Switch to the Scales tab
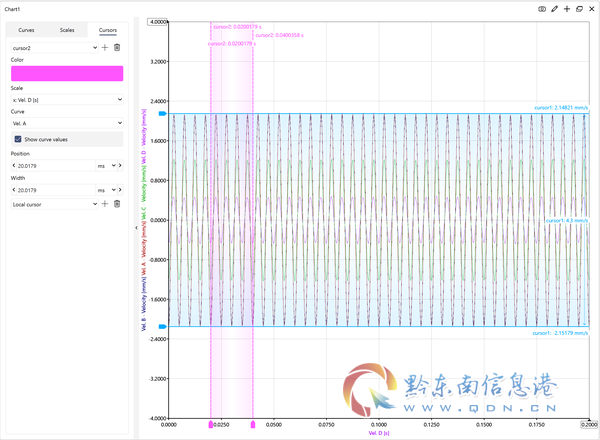The height and width of the screenshot is (440, 600). pos(67,30)
